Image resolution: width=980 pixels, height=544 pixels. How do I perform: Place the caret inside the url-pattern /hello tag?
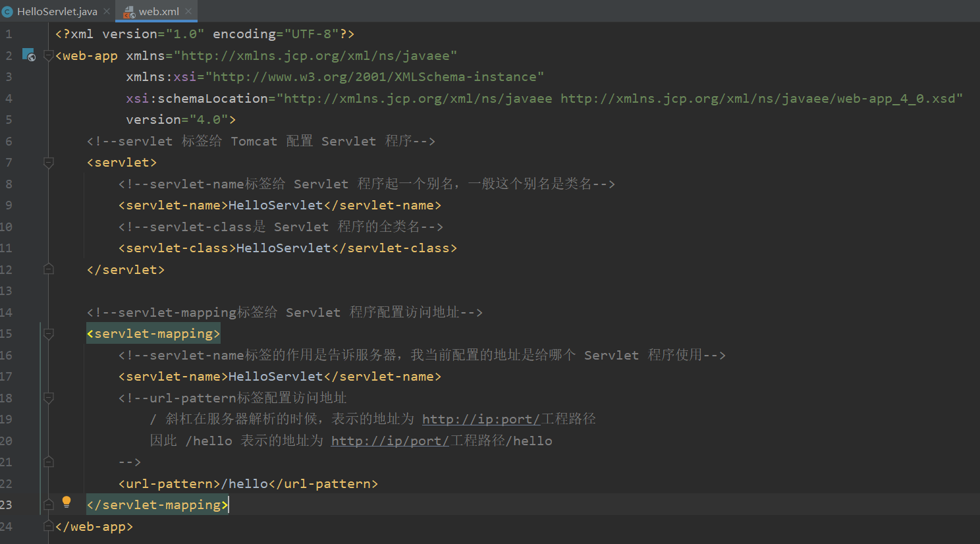coord(247,483)
